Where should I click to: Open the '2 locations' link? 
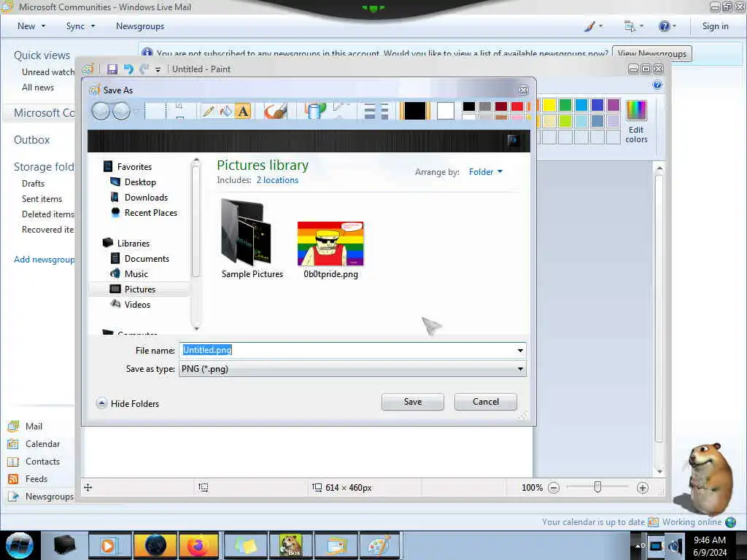[x=277, y=180]
